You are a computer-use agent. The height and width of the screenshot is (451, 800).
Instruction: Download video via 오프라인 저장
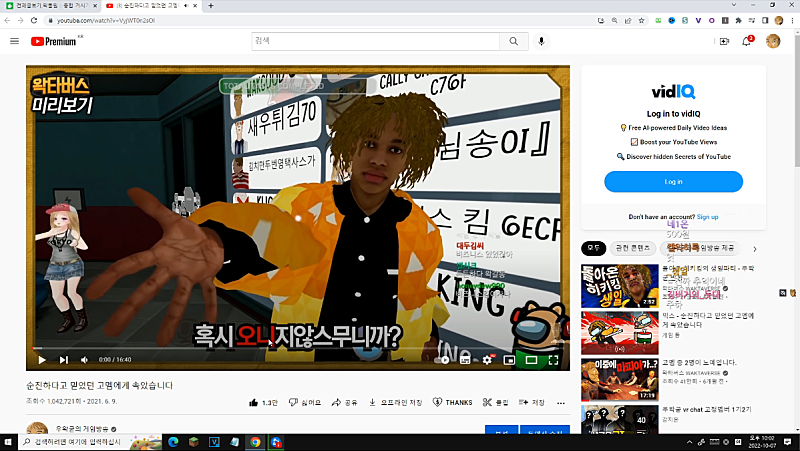[395, 403]
